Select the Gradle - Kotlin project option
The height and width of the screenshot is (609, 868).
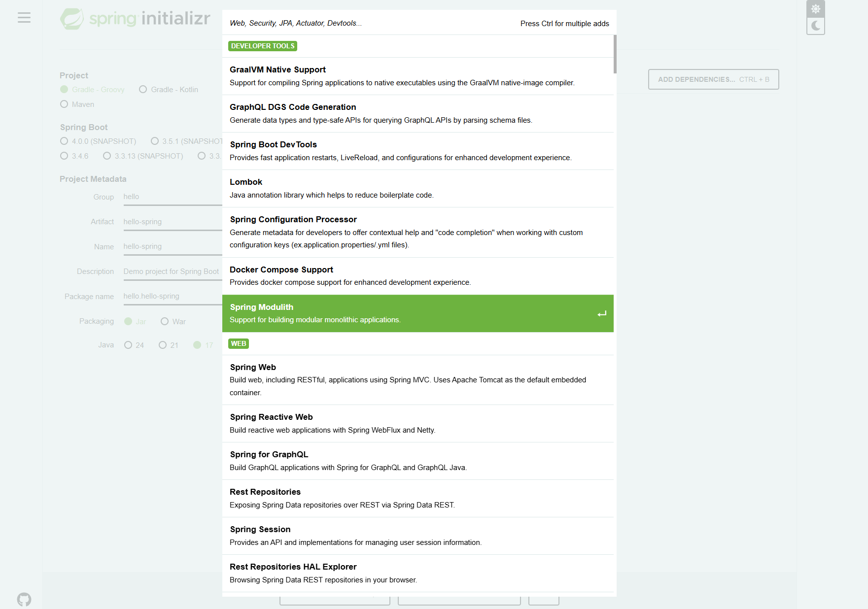pyautogui.click(x=169, y=89)
